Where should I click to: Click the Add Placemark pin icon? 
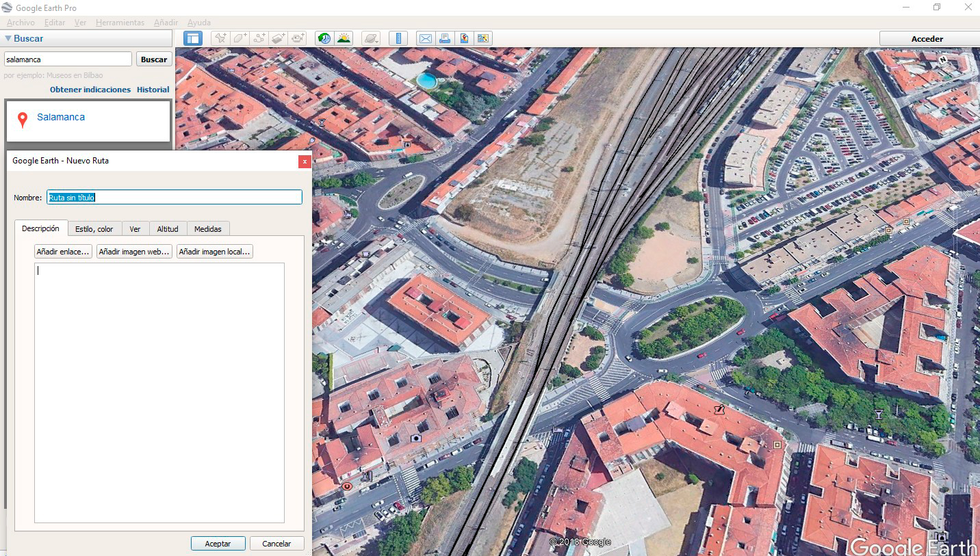pos(220,38)
